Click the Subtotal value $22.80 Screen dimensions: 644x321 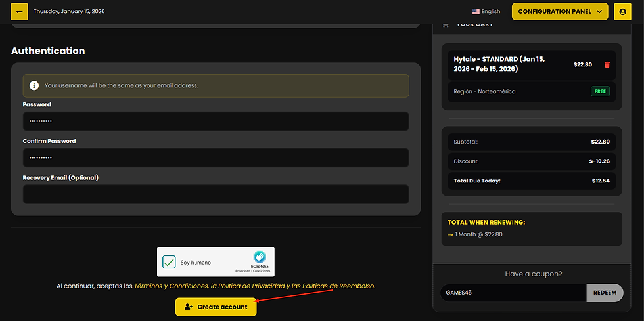point(601,142)
